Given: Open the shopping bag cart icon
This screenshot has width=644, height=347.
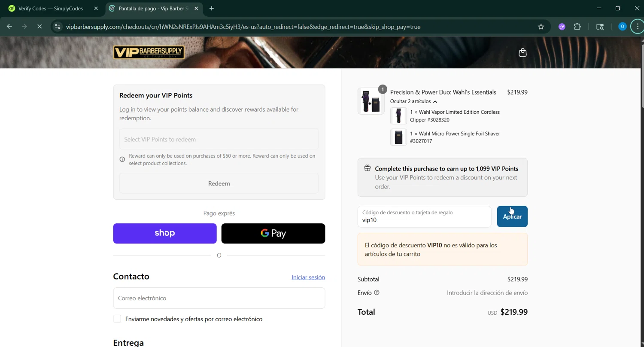Looking at the screenshot, I should (x=522, y=52).
